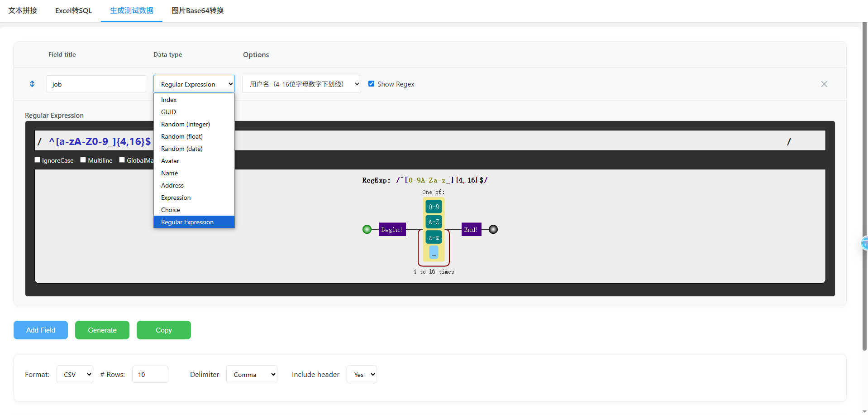The height and width of the screenshot is (415, 868).
Task: Pick Avatar in the data type list
Action: (194, 161)
